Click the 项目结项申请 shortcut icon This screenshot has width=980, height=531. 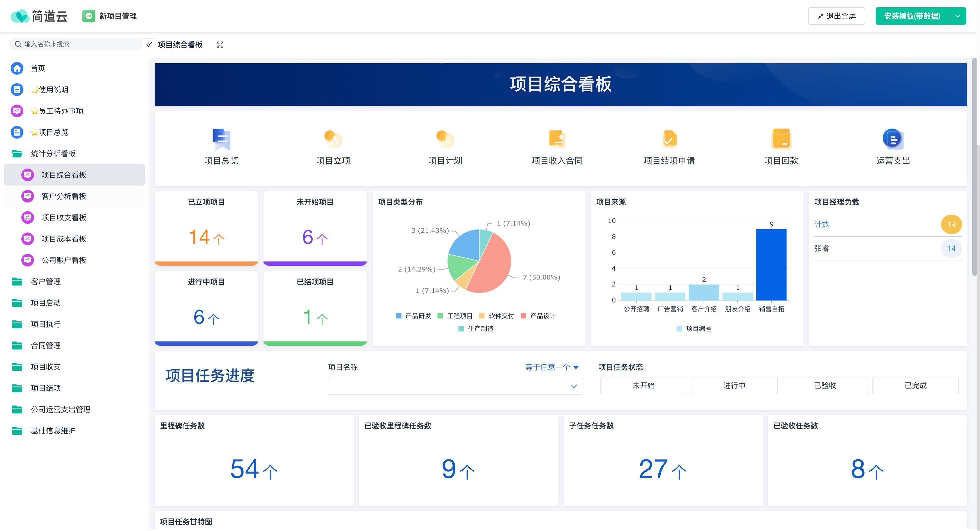pos(669,139)
